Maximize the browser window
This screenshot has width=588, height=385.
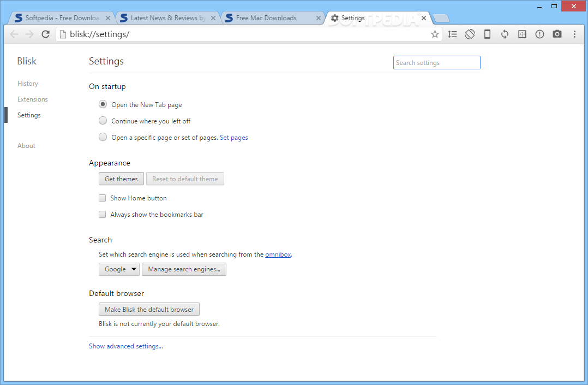tap(554, 7)
